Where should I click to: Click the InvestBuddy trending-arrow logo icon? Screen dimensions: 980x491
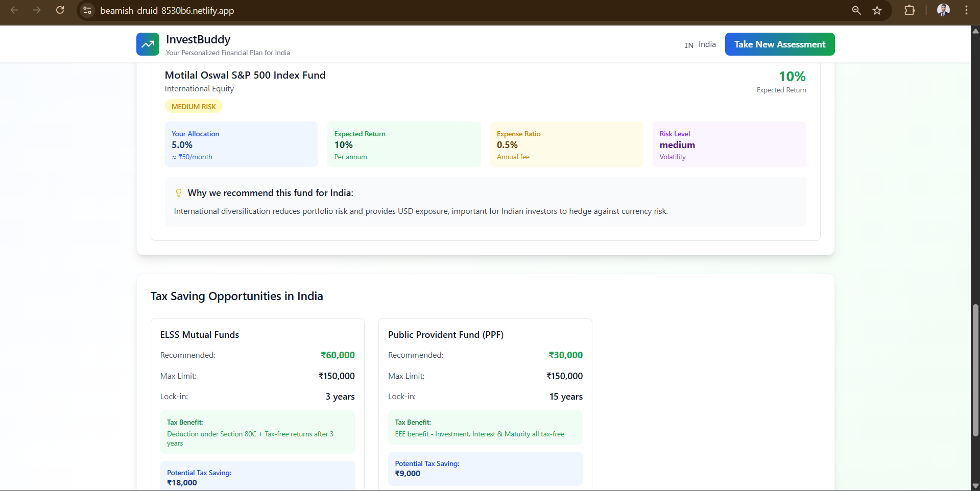pos(148,44)
